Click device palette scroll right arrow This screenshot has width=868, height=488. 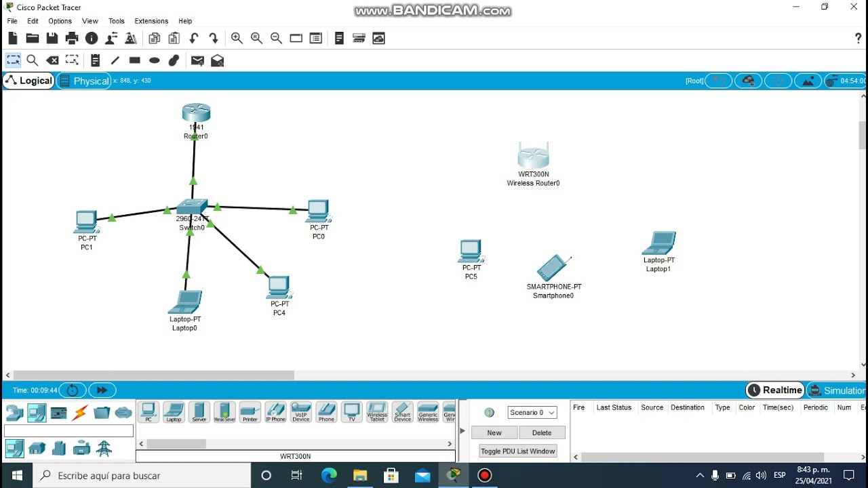[450, 444]
